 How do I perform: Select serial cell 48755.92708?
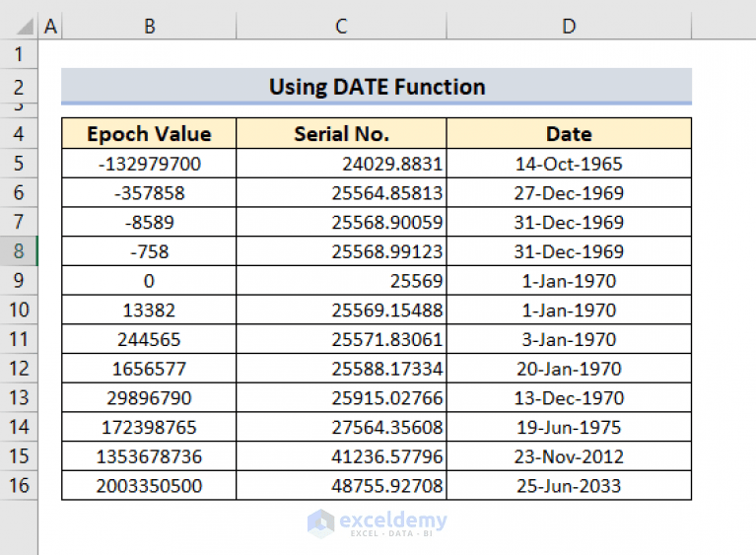341,486
